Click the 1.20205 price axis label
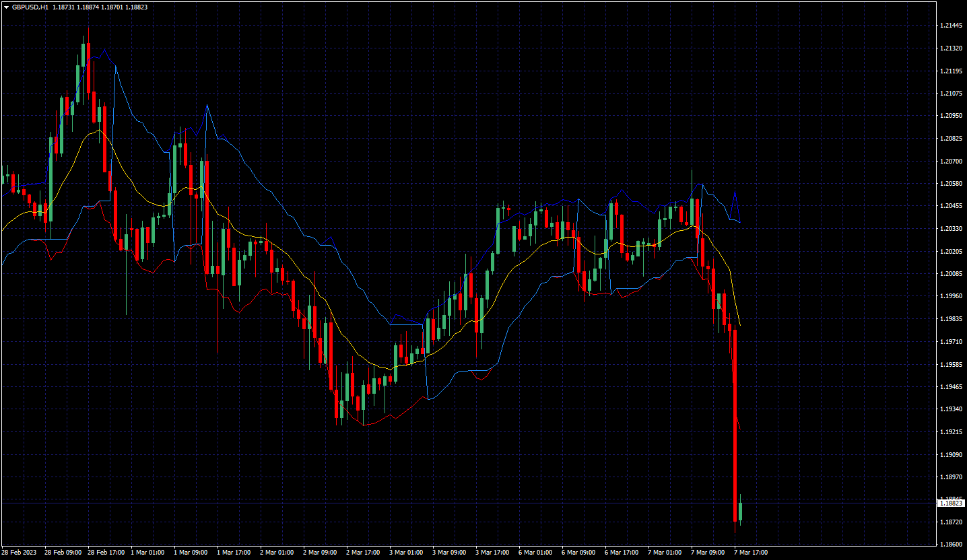This screenshot has height=560, width=967. pos(951,252)
